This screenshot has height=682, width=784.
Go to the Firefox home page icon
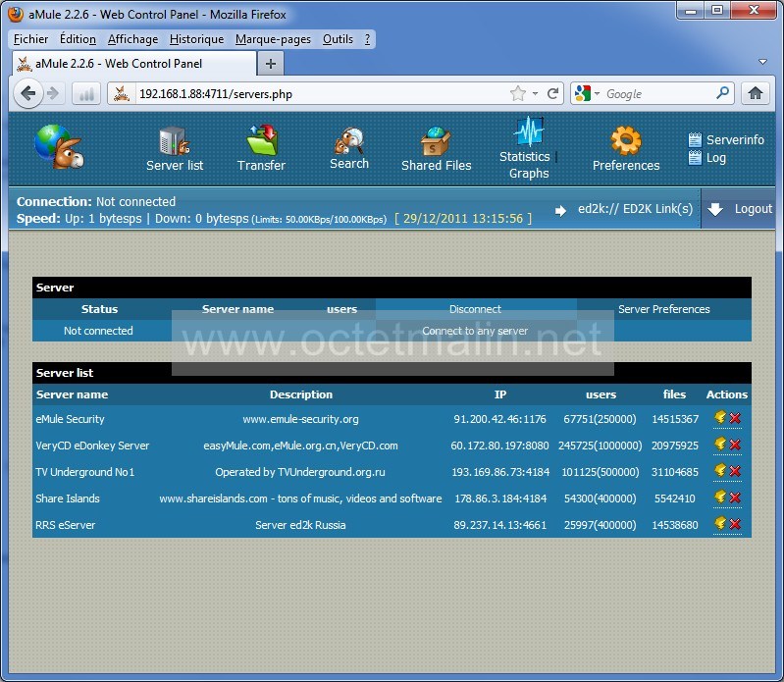755,93
